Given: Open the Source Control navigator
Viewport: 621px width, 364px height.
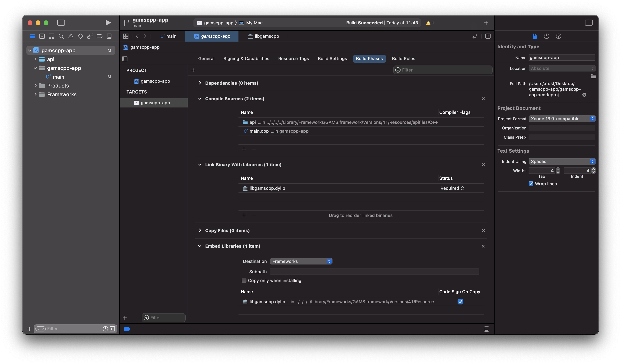Looking at the screenshot, I should 42,36.
